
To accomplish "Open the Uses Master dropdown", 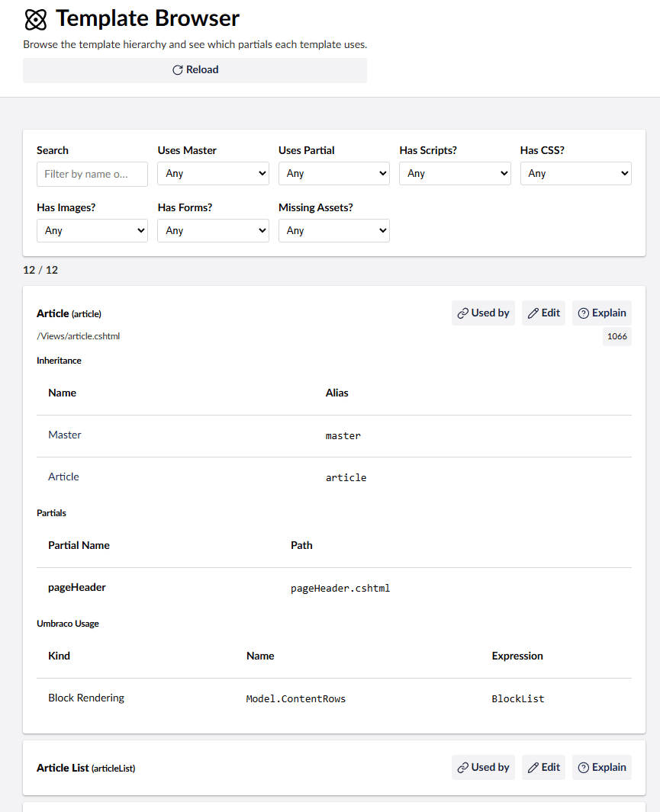I will tap(213, 174).
